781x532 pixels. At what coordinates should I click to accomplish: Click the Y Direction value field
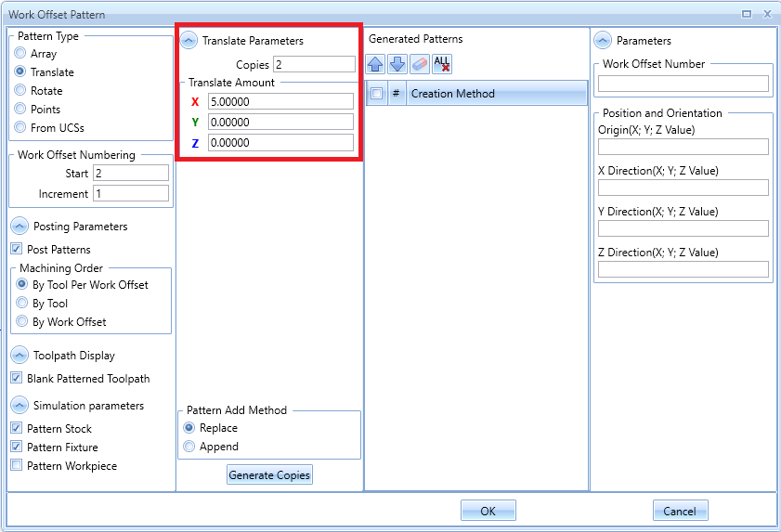(683, 228)
